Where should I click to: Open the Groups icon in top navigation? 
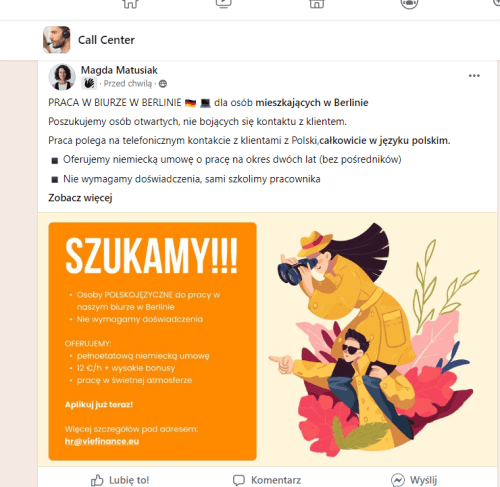pyautogui.click(x=409, y=3)
